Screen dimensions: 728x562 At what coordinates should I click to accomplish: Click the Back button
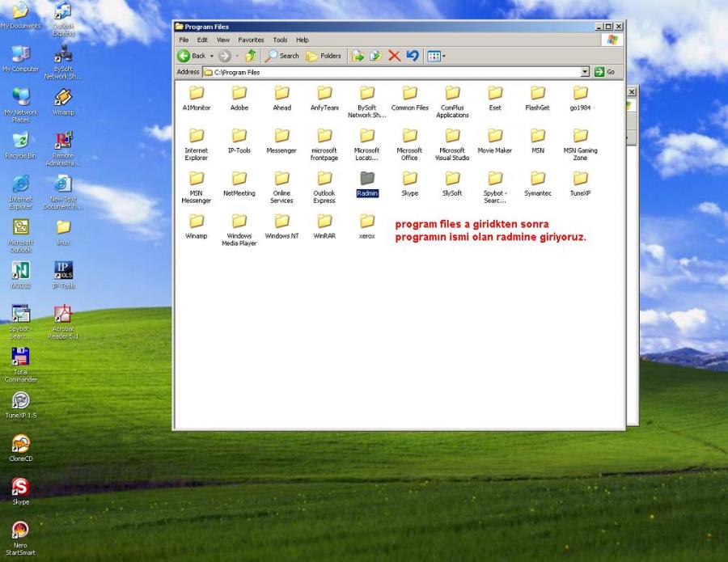click(x=192, y=56)
